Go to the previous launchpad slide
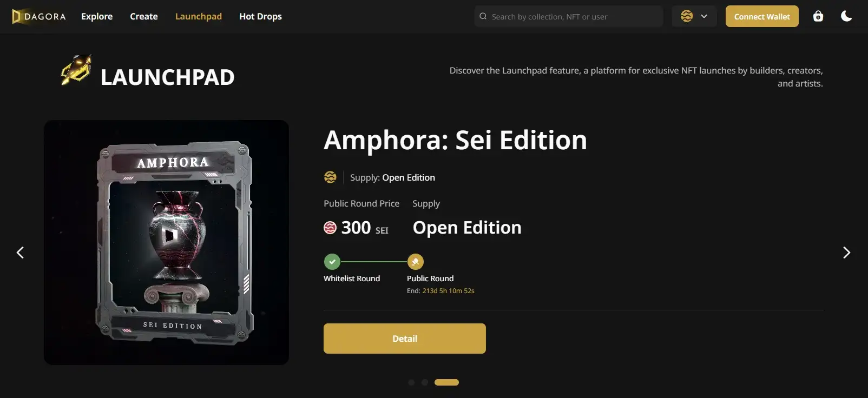Image resolution: width=868 pixels, height=398 pixels. click(20, 253)
